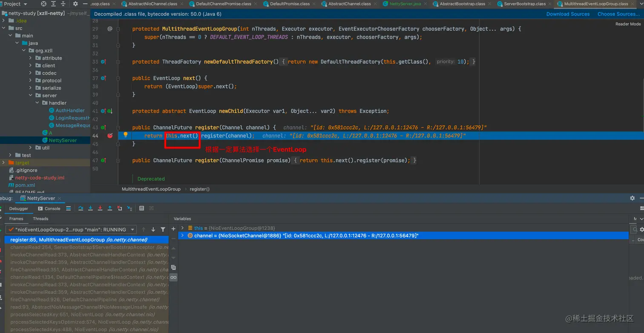Filter frames with the funnel icon

163,230
